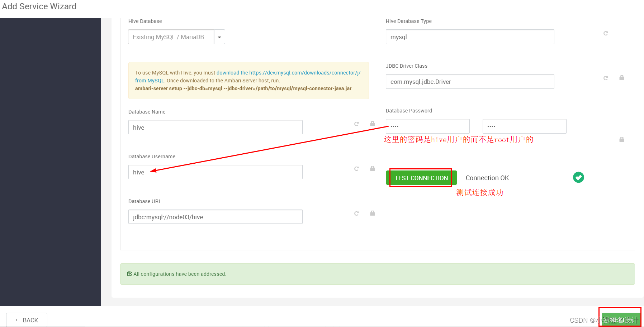Undo changes to Database Name
This screenshot has height=327, width=644.
[x=356, y=124]
